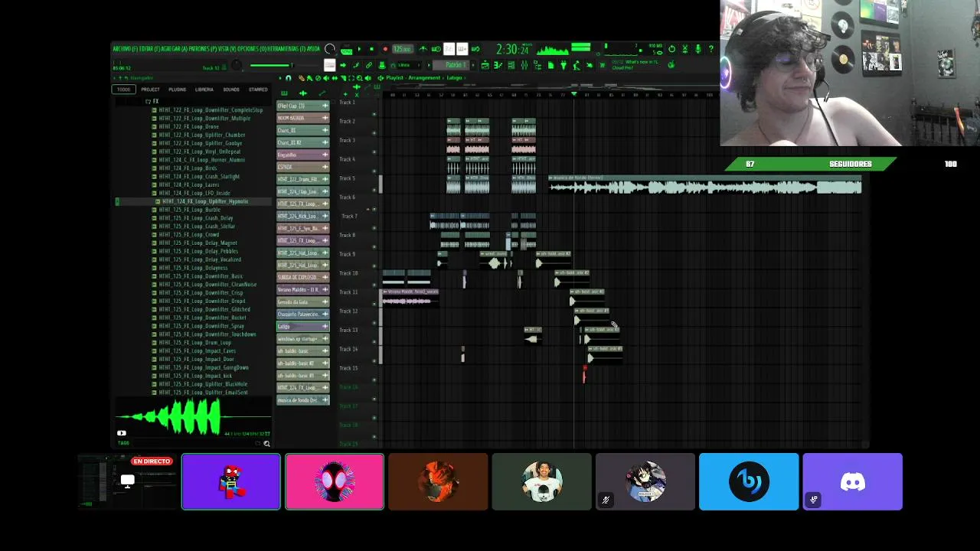This screenshot has width=980, height=551.
Task: Click the circular undo history icon
Action: coord(671,49)
